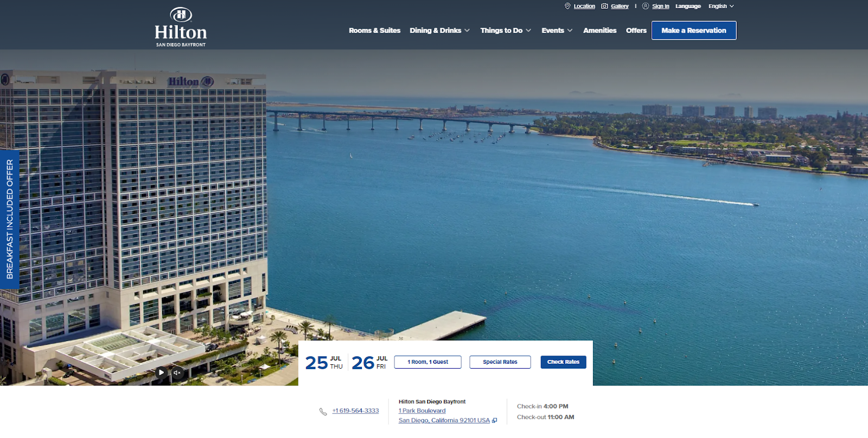868x438 pixels.
Task: Expand the Dining & Drinks menu
Action: [439, 30]
